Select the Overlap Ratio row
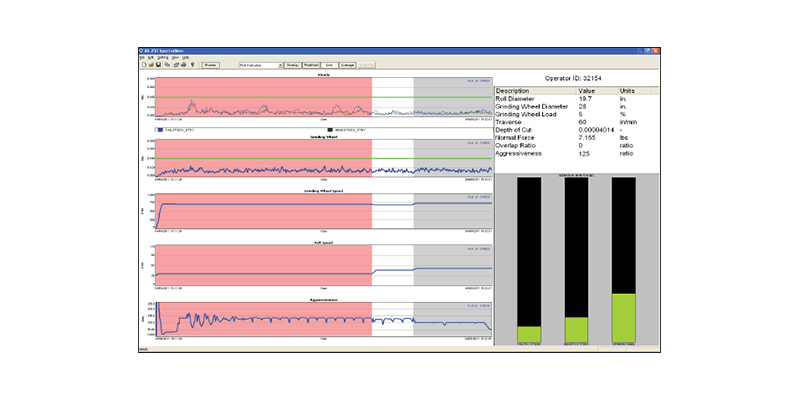The width and height of the screenshot is (800, 400). pyautogui.click(x=577, y=145)
